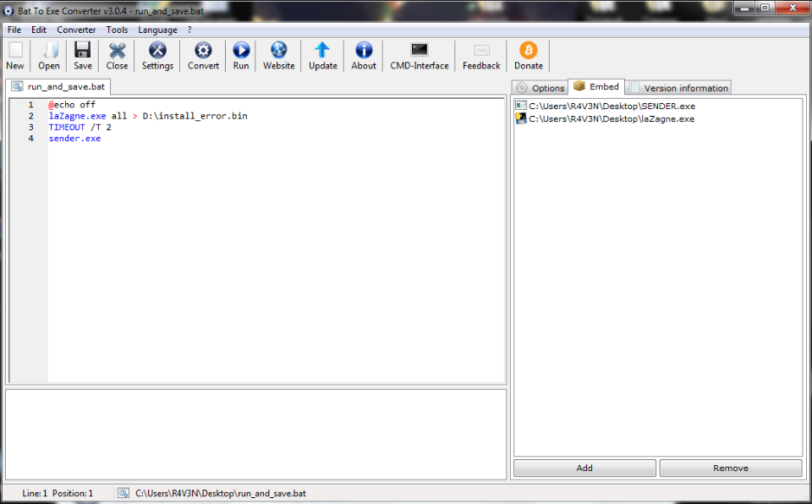Open the Language menu

point(157,30)
